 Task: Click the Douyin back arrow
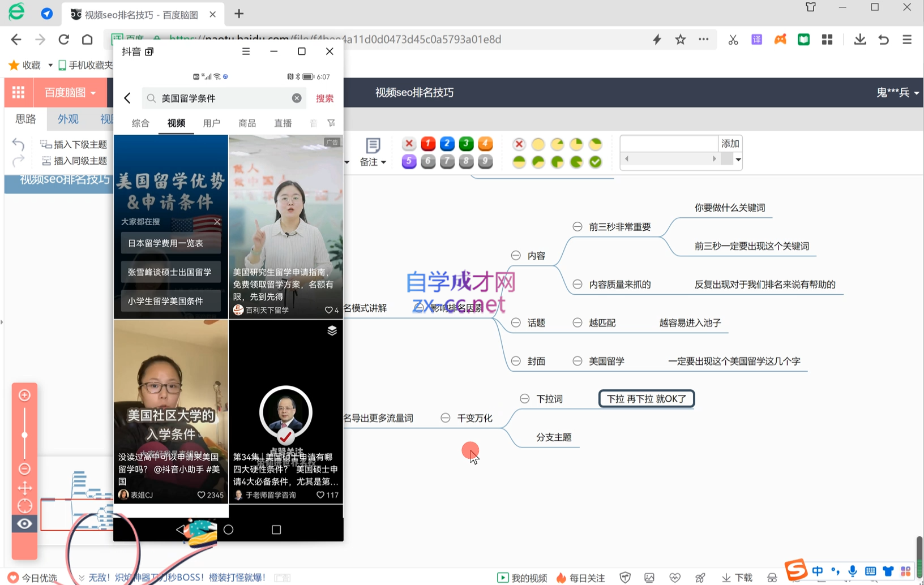(x=127, y=98)
